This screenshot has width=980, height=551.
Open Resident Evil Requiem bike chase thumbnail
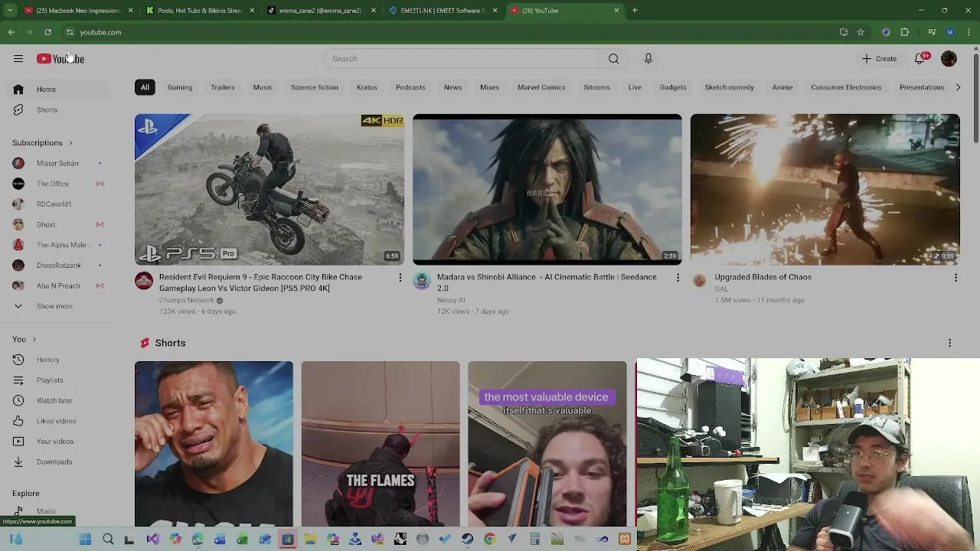click(269, 190)
